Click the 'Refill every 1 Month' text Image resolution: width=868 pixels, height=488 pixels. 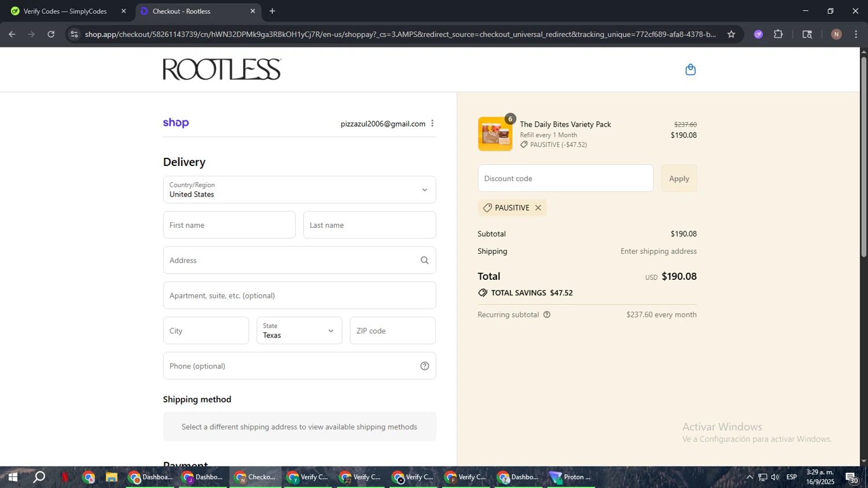pyautogui.click(x=548, y=135)
